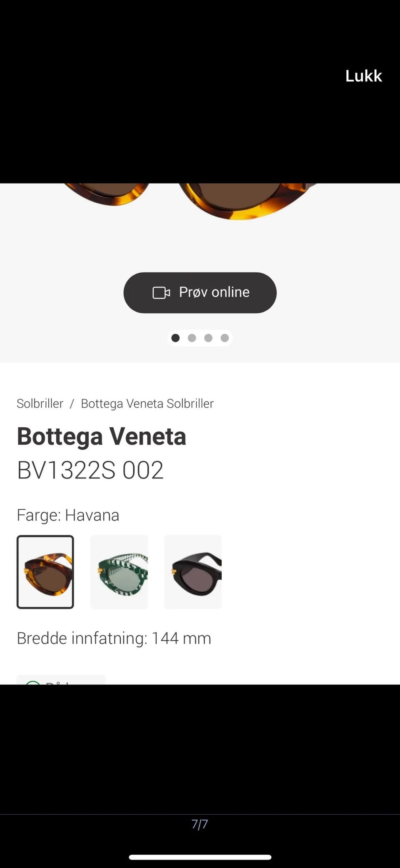400x868 pixels.
Task: Tap the BV1322S 002 model text
Action: 90,470
